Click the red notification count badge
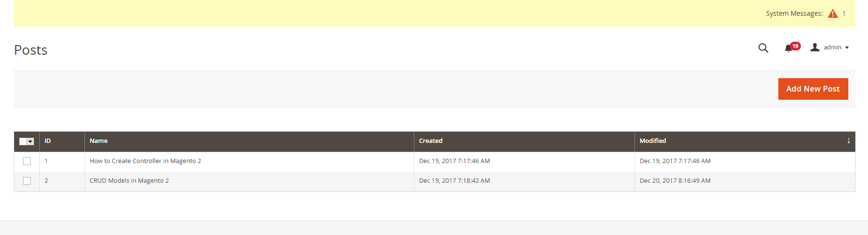This screenshot has height=235, width=868. [x=796, y=46]
